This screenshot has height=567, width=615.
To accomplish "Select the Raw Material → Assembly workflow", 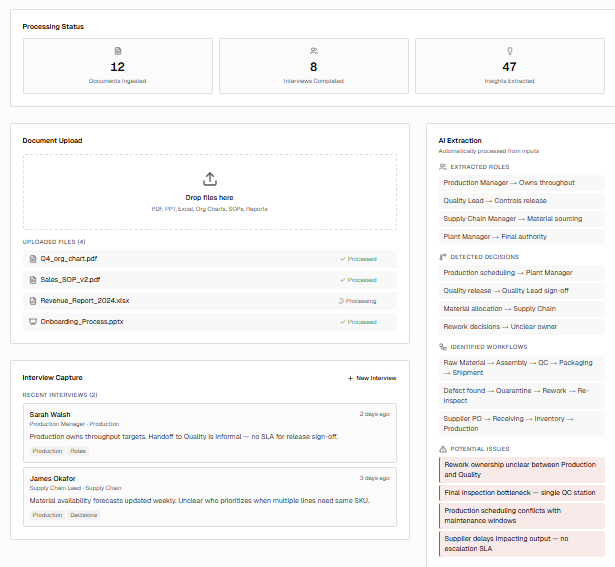I will [522, 368].
